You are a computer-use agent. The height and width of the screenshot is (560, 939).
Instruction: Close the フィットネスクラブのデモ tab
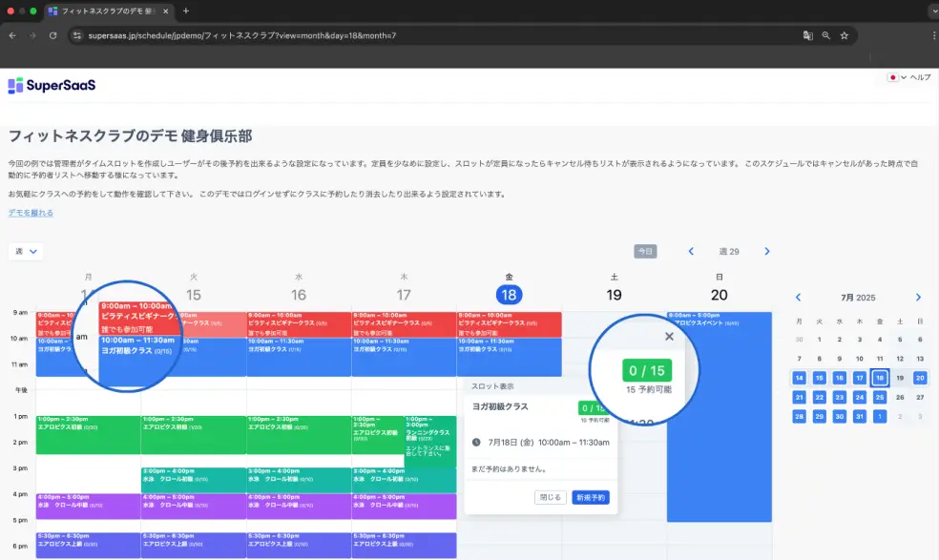point(166,10)
